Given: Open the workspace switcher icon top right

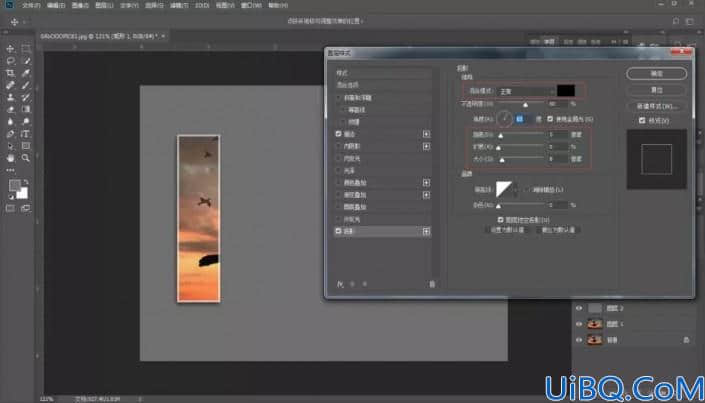Looking at the screenshot, I should [689, 21].
